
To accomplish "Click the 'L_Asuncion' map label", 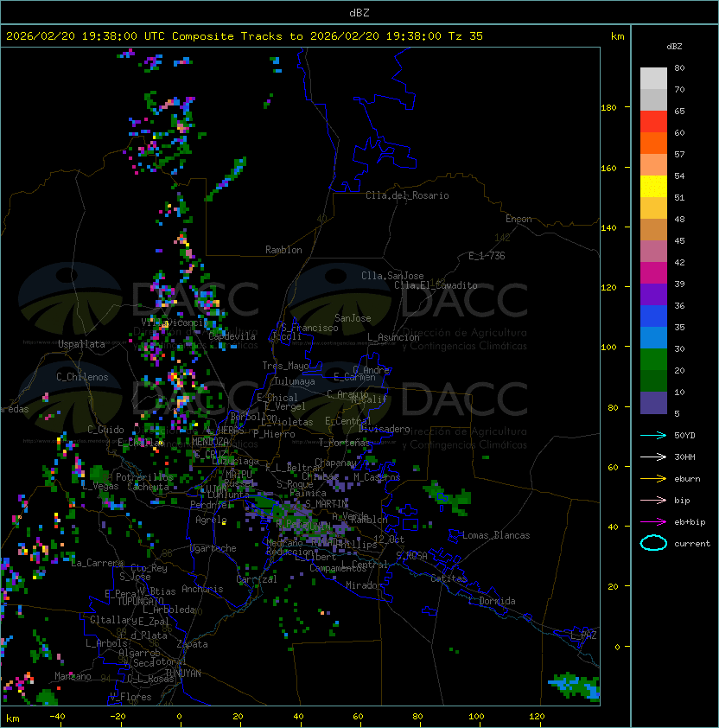I will click(x=393, y=337).
